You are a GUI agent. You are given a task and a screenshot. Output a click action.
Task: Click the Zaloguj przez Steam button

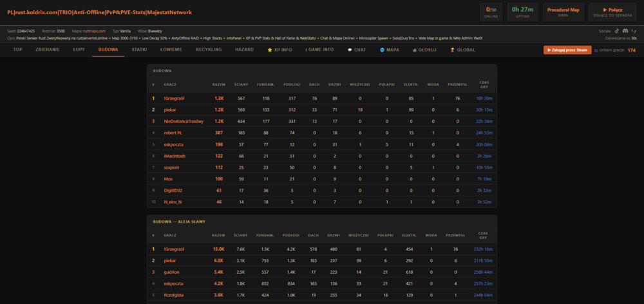(567, 50)
